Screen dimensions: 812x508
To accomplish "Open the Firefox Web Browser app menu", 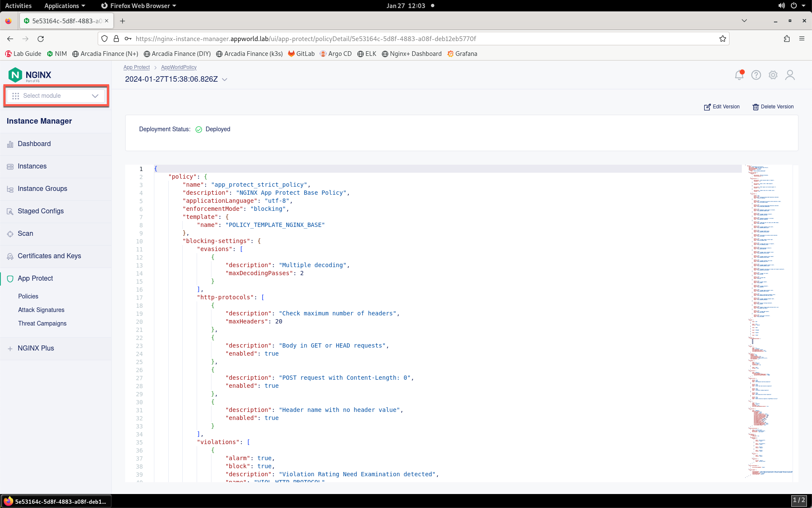I will tap(139, 6).
